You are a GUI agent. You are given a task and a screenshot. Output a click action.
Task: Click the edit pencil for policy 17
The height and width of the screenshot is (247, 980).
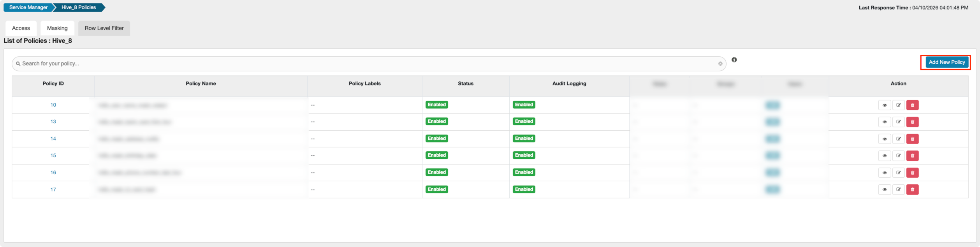pos(898,189)
